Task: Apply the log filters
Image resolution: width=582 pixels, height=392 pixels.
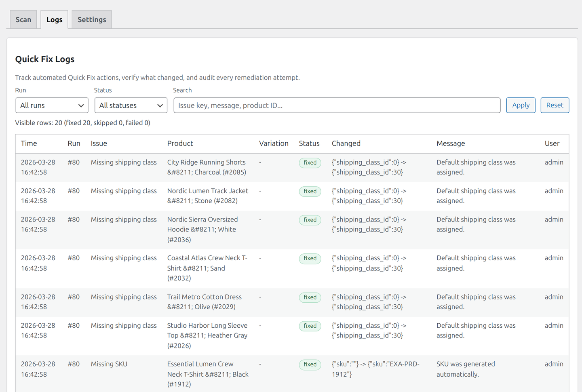Action: coord(521,105)
